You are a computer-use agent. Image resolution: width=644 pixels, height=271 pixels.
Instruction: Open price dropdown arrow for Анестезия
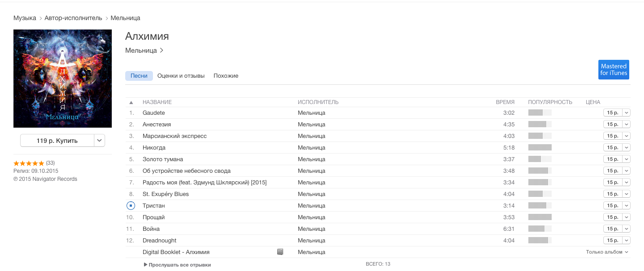click(x=627, y=124)
